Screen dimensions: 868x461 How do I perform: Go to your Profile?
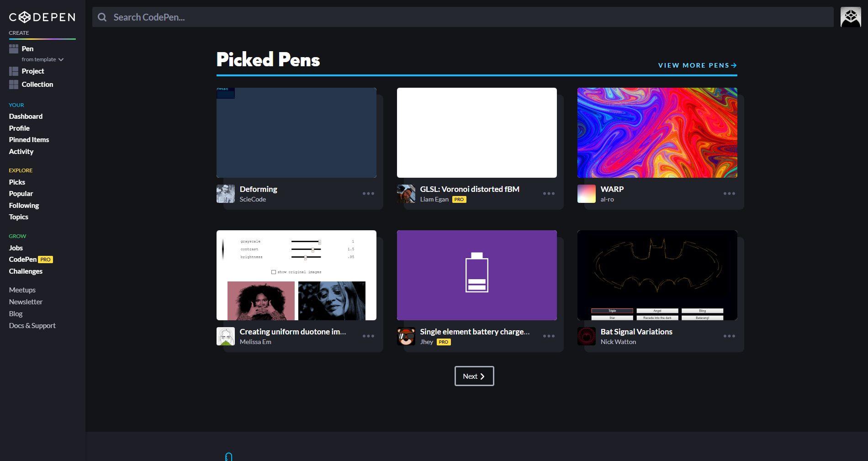[x=19, y=128]
